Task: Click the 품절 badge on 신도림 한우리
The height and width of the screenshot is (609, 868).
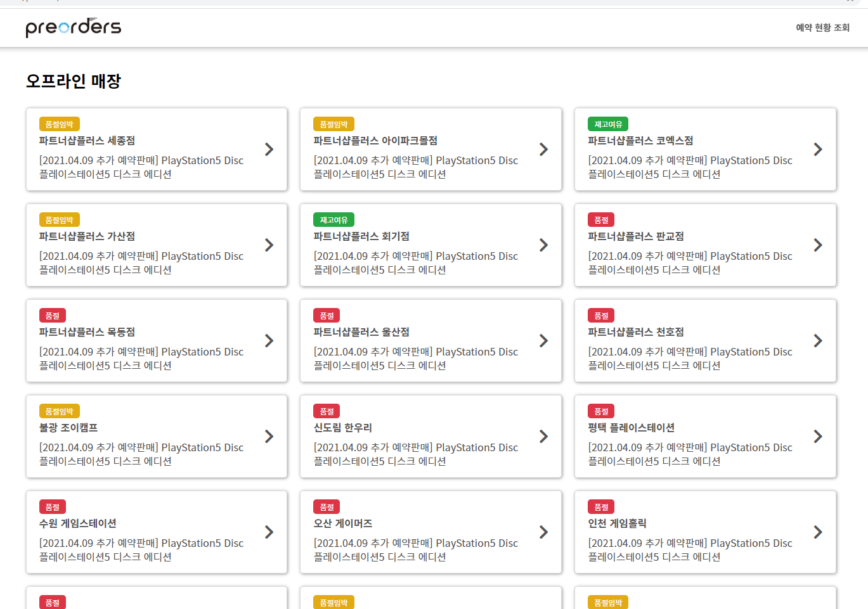Action: pyautogui.click(x=327, y=411)
